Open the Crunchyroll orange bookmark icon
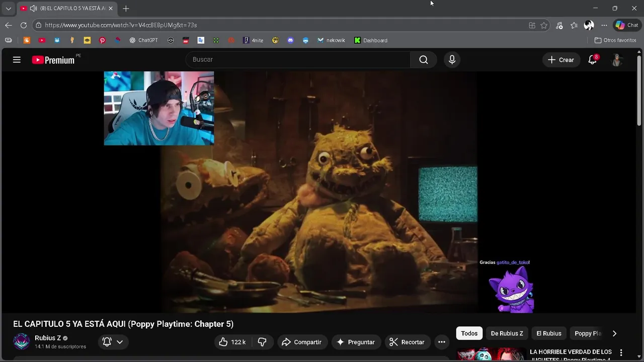Viewport: 644px width, 362px height. tap(27, 40)
